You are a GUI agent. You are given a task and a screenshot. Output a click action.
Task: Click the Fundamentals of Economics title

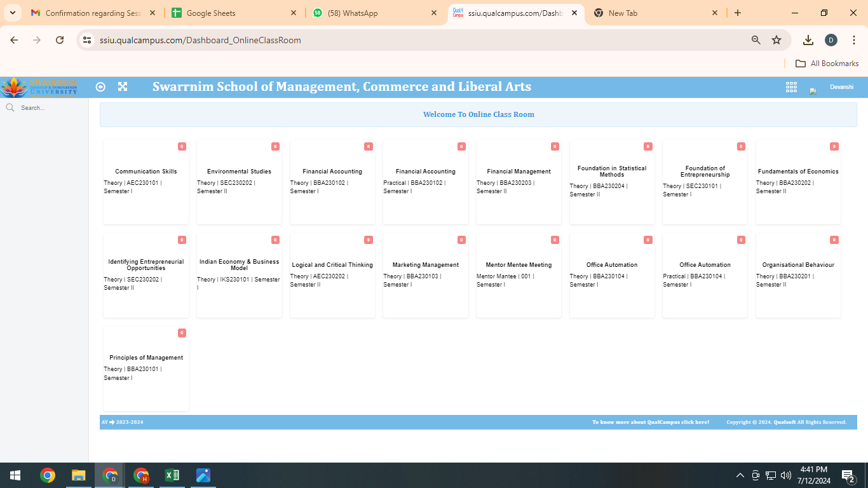pos(798,172)
